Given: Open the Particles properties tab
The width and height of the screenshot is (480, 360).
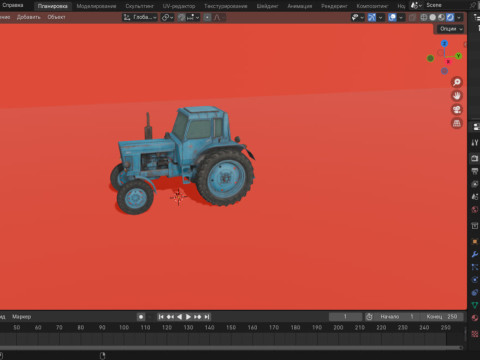Looking at the screenshot, I should [x=475, y=267].
